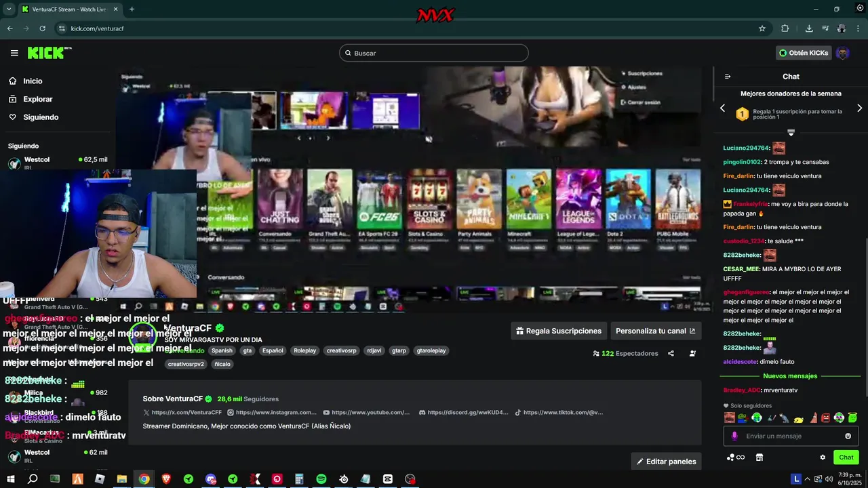This screenshot has height=488, width=868.
Task: Click Regala Suscripciones button
Action: point(559,331)
